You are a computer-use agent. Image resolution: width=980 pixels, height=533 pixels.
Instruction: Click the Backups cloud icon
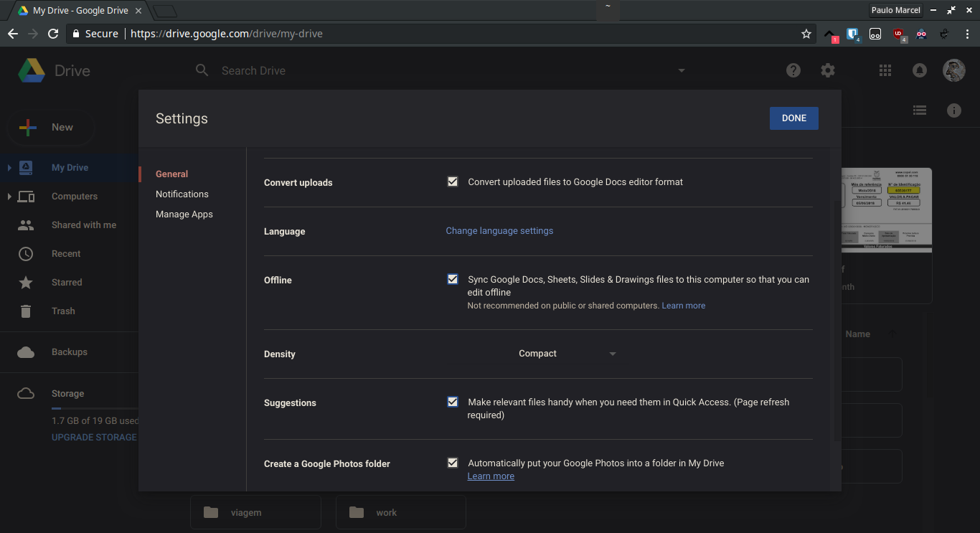tap(26, 352)
